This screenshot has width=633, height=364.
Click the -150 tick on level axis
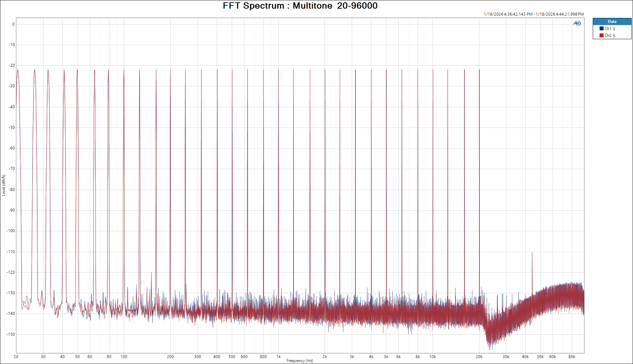click(x=11, y=334)
